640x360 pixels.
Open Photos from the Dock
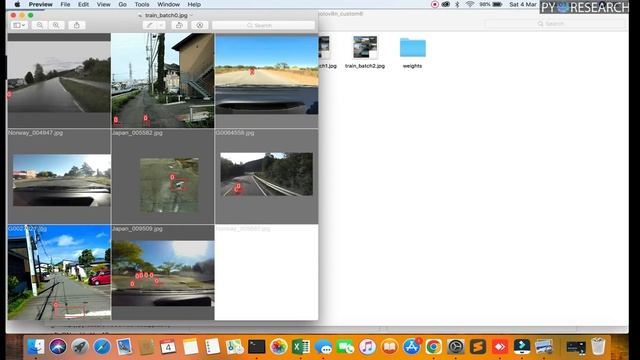click(279, 347)
